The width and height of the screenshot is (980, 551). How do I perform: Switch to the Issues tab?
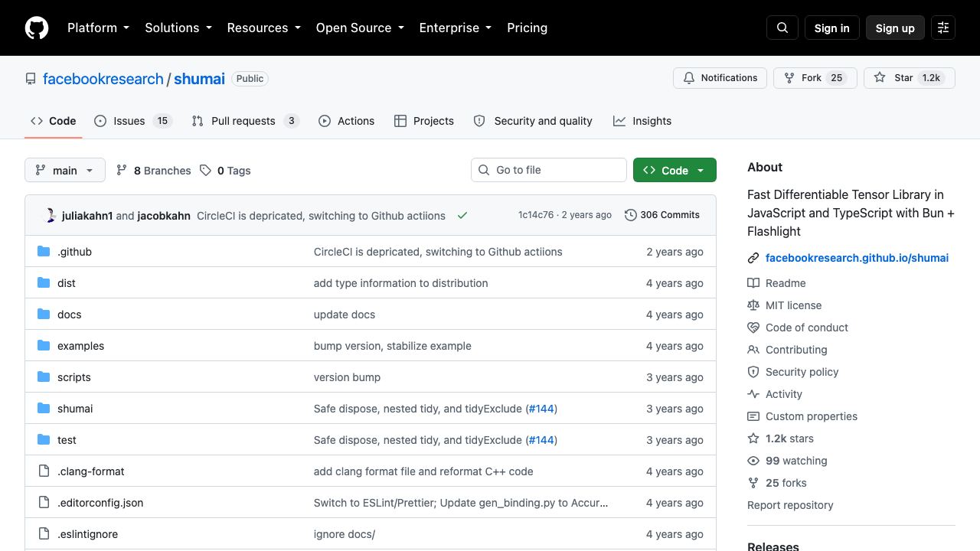(x=133, y=121)
